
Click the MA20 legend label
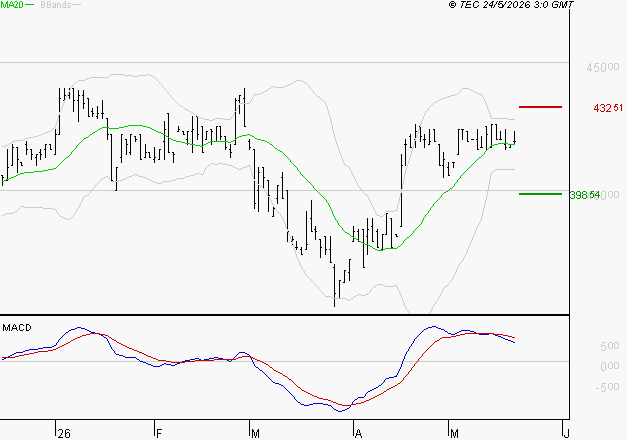(x=12, y=4)
